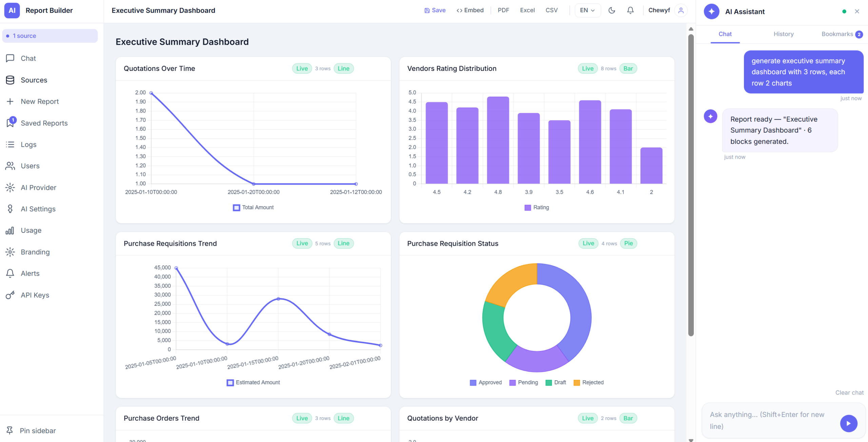The height and width of the screenshot is (442, 868).
Task: Open the Logs list icon
Action: coord(10,144)
